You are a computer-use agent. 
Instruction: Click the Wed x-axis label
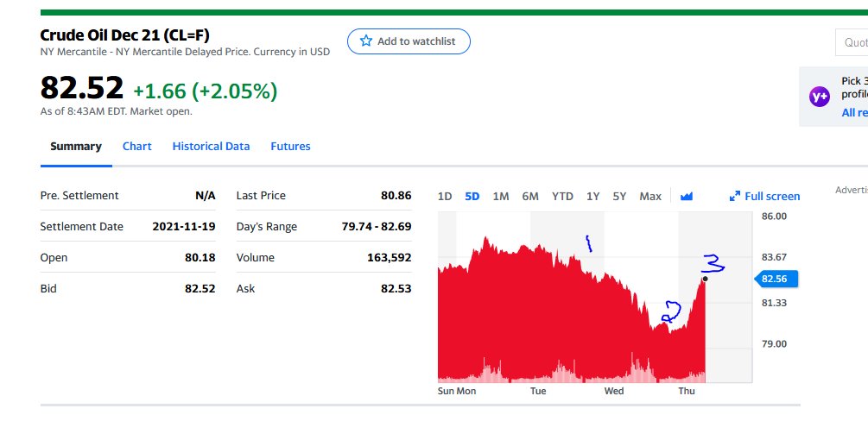click(614, 391)
